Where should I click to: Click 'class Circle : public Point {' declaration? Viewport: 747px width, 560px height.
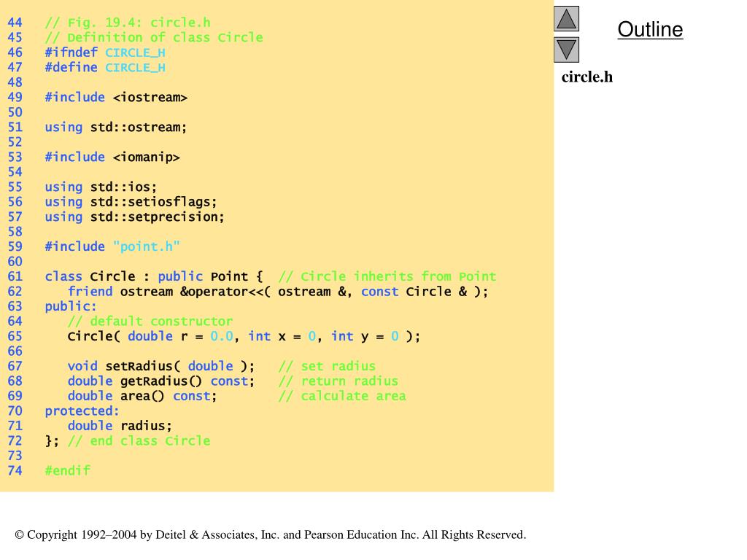click(154, 276)
